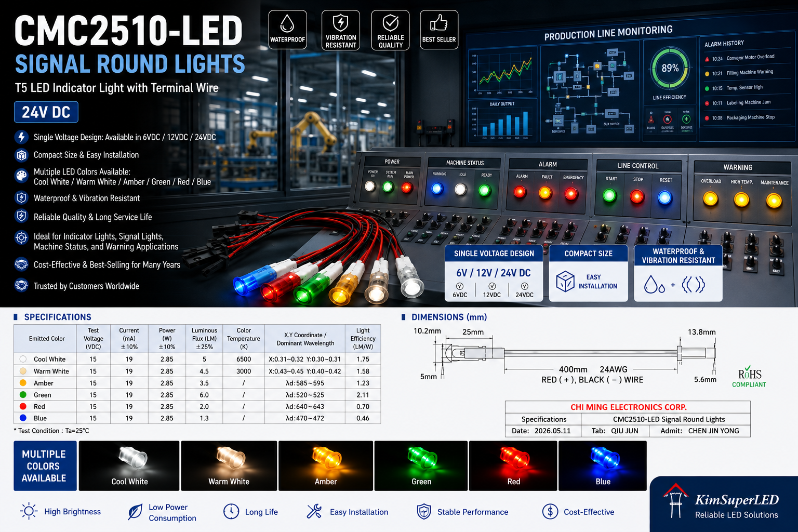Image resolution: width=798 pixels, height=532 pixels.
Task: Click the 24V DC voltage badge
Action: point(46,112)
